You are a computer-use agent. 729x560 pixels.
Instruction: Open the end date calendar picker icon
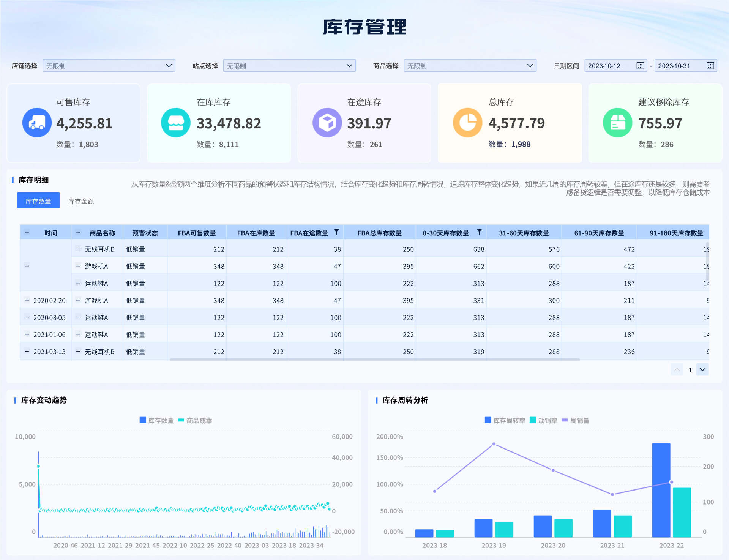710,65
